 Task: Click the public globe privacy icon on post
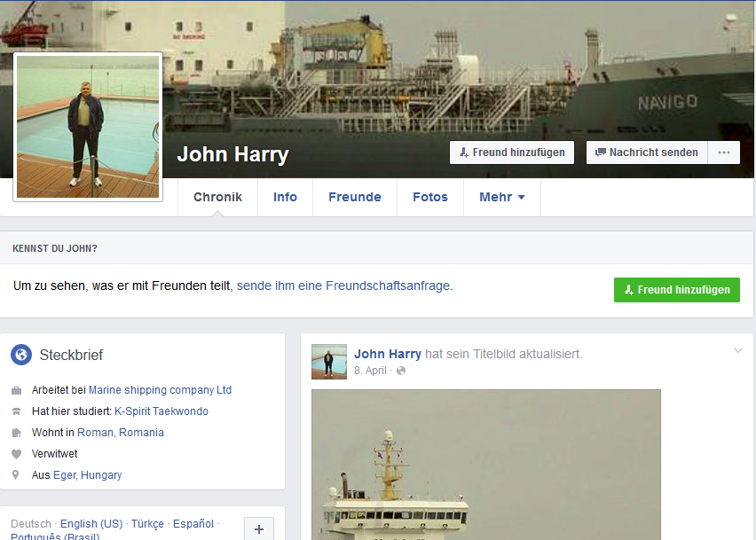point(401,371)
